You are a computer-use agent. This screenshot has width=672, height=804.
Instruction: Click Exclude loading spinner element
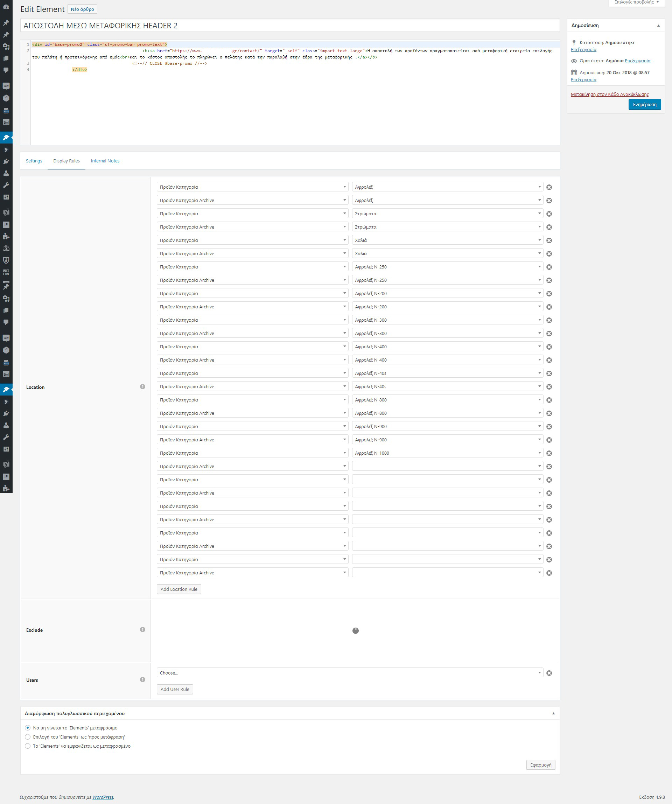[x=355, y=630]
